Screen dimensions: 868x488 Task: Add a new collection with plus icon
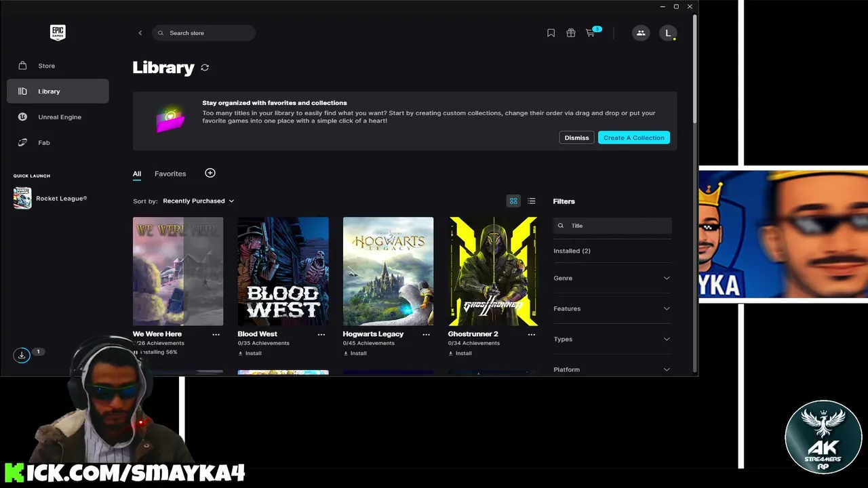[210, 174]
